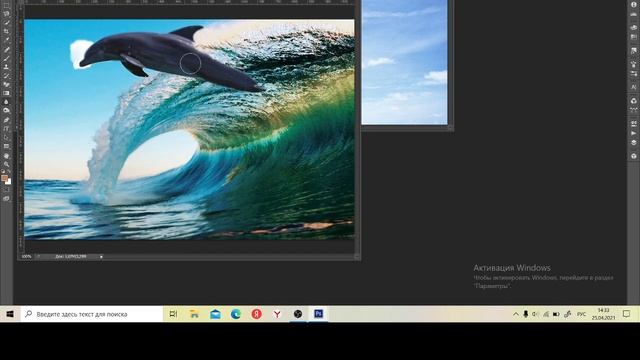This screenshot has height=360, width=640.
Task: Open the status bar info arrow menu
Action: (x=101, y=257)
